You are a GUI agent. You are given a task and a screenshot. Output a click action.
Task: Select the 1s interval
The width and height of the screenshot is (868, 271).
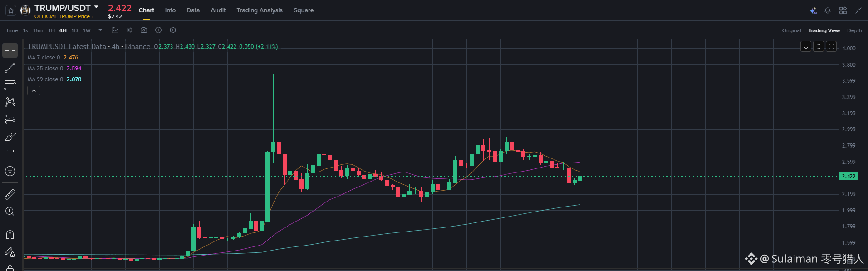(25, 30)
